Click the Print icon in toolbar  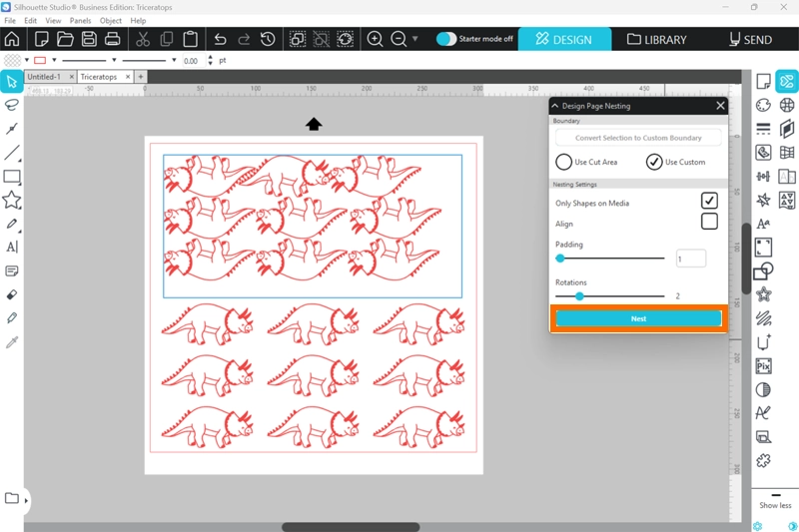(113, 39)
